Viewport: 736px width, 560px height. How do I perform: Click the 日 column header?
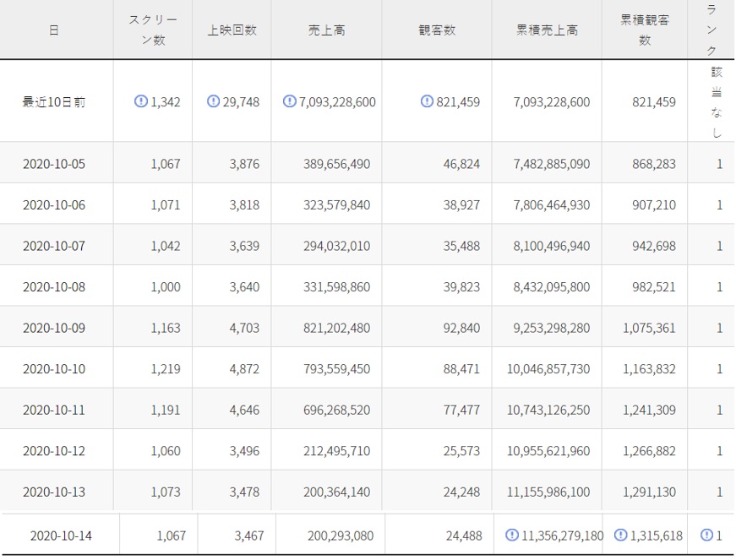pos(54,30)
